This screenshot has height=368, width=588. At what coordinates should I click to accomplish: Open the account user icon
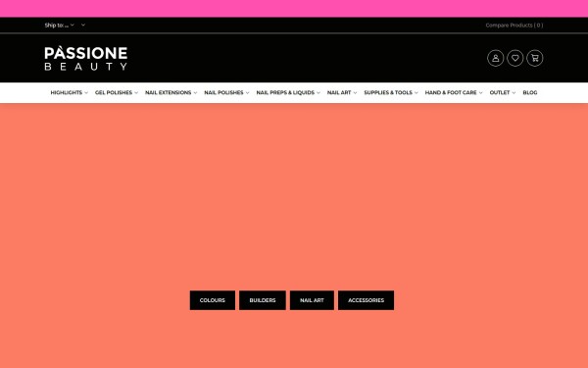point(495,58)
